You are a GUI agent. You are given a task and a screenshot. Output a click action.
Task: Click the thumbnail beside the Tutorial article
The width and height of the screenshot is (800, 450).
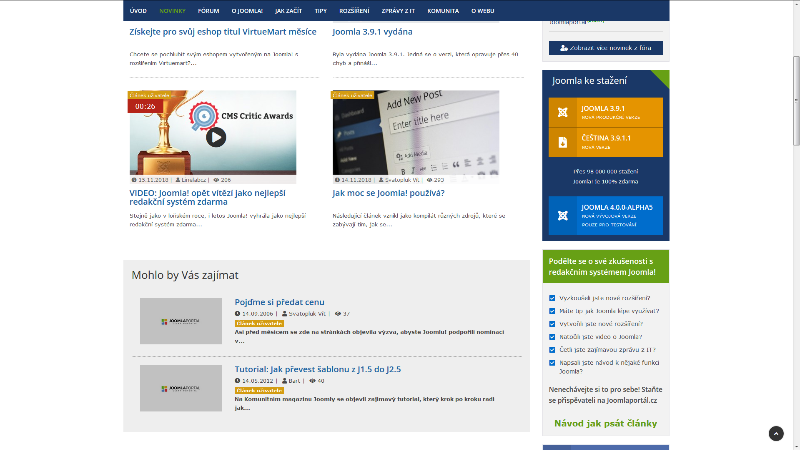click(x=181, y=388)
